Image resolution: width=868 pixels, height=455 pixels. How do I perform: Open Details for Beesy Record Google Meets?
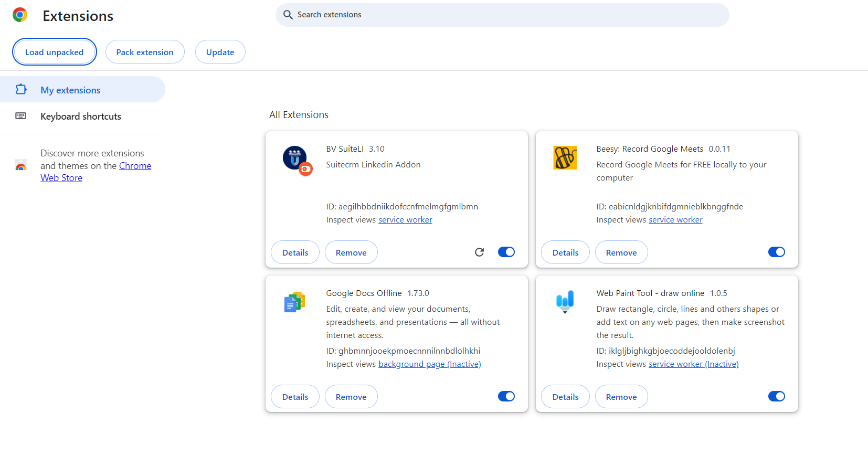point(565,252)
